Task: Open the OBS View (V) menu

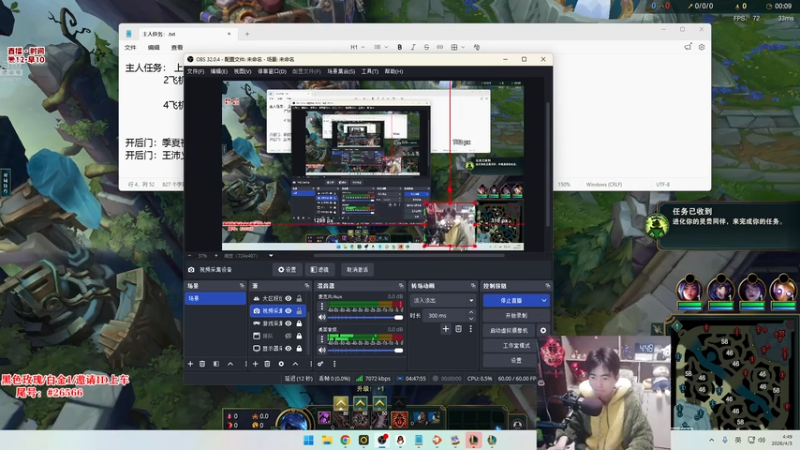Action: (x=242, y=71)
